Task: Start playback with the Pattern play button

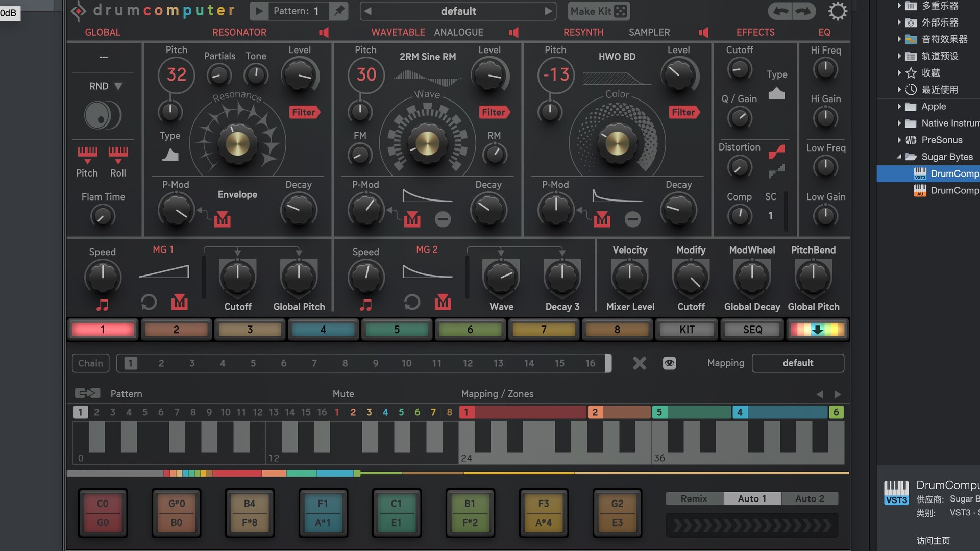Action: click(259, 11)
